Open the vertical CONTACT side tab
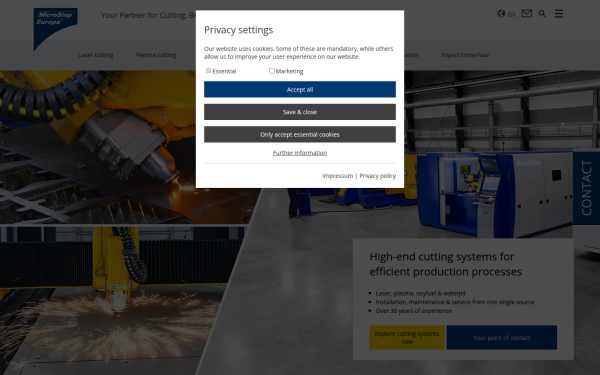The height and width of the screenshot is (375, 600). 586,188
